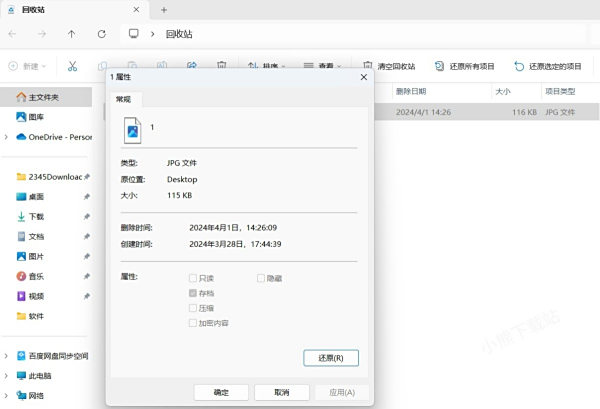
Task: Click the Forward navigation arrow
Action: (42, 34)
